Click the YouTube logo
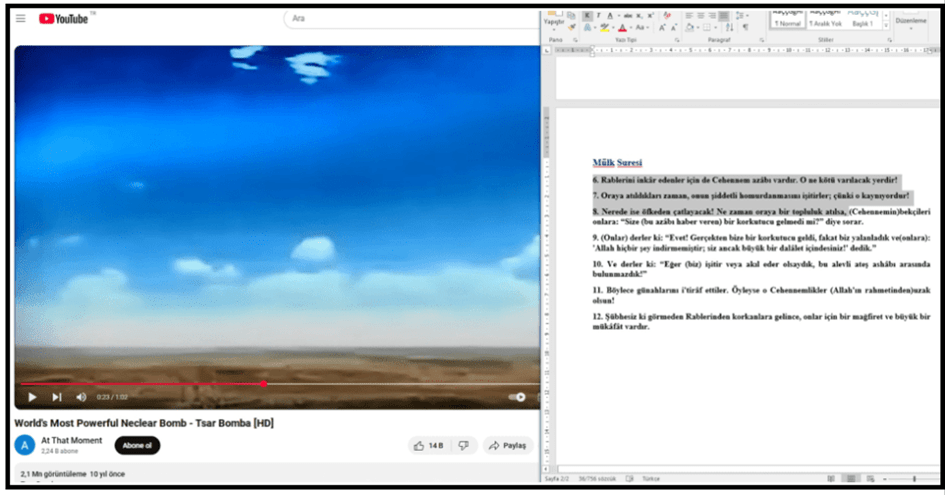 pyautogui.click(x=65, y=18)
